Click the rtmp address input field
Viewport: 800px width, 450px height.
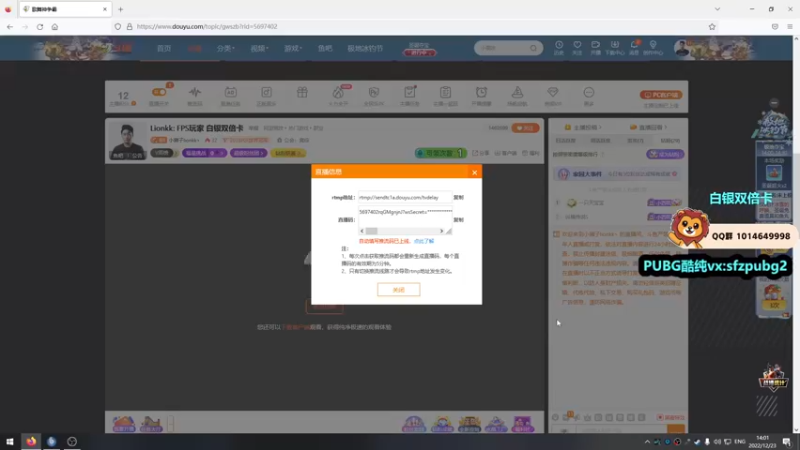coord(405,197)
